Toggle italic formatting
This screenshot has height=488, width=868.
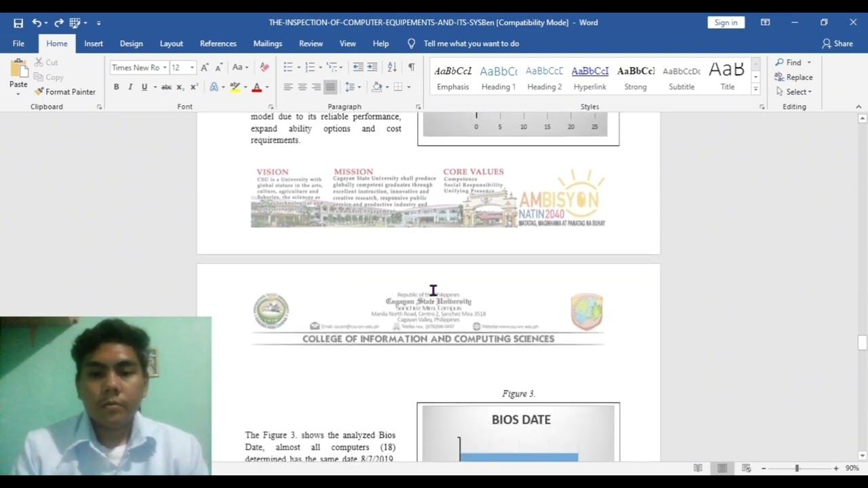coord(130,87)
